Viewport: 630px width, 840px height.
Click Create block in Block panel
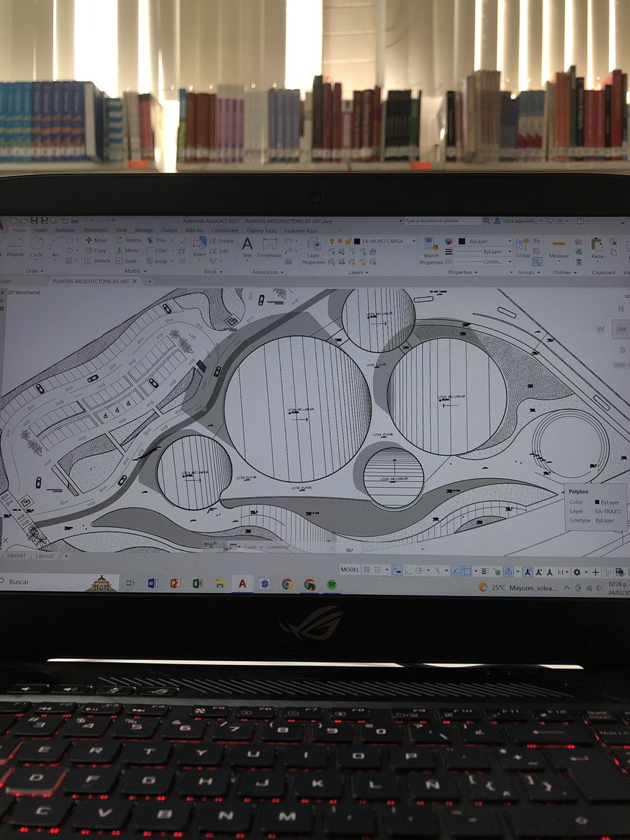(223, 241)
